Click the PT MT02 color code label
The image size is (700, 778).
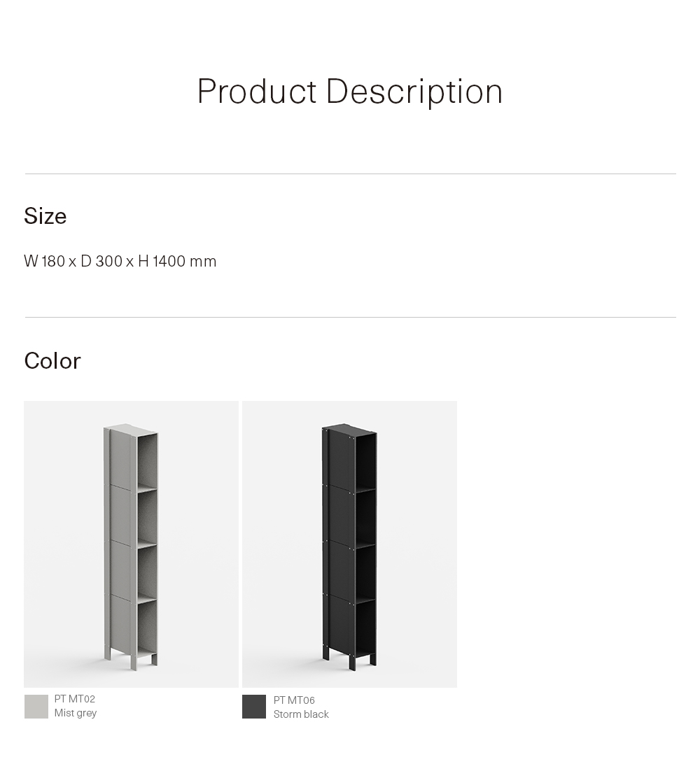point(74,699)
